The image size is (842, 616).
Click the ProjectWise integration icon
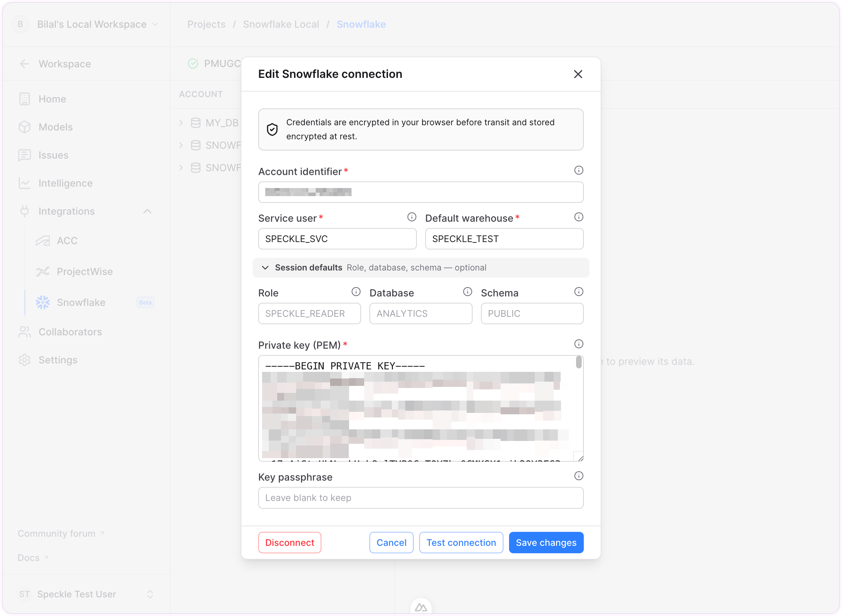coord(43,272)
